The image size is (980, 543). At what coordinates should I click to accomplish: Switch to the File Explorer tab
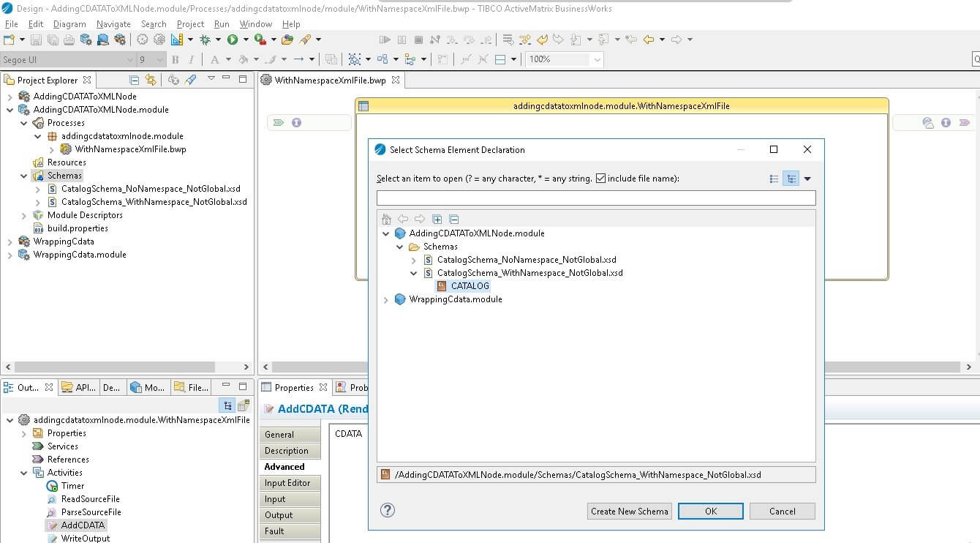191,387
